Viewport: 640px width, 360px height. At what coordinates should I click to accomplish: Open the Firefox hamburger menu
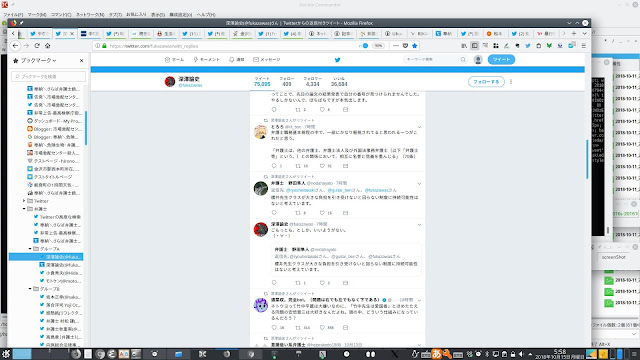coord(584,46)
